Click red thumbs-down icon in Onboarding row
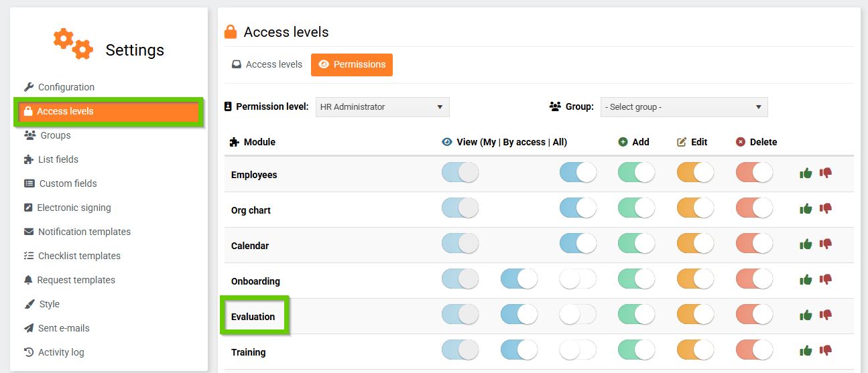This screenshot has width=868, height=373. click(x=826, y=279)
